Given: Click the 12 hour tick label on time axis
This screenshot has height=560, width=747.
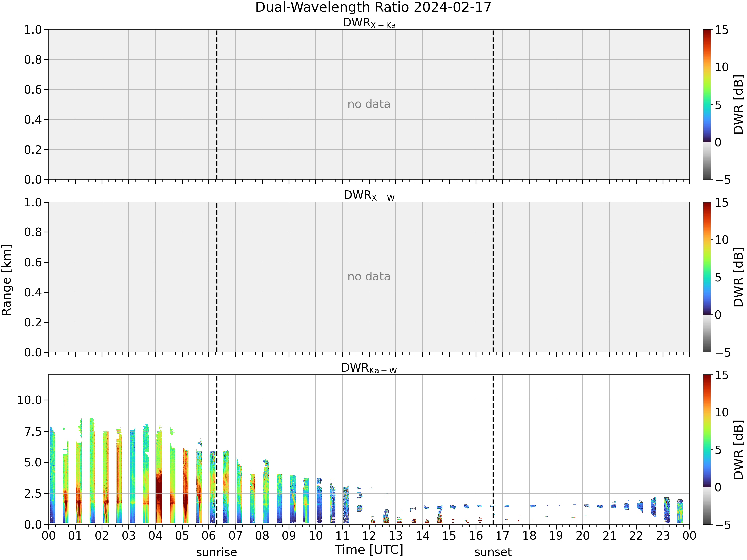Looking at the screenshot, I should 369,536.
